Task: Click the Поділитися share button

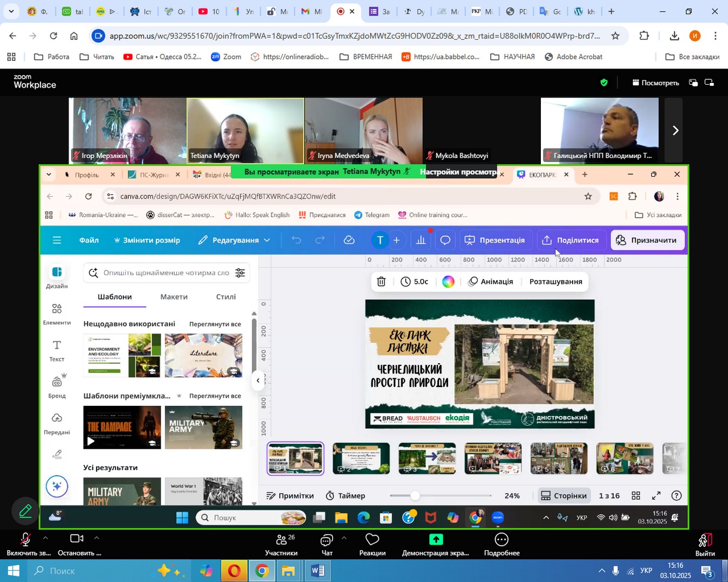Action: coord(571,240)
